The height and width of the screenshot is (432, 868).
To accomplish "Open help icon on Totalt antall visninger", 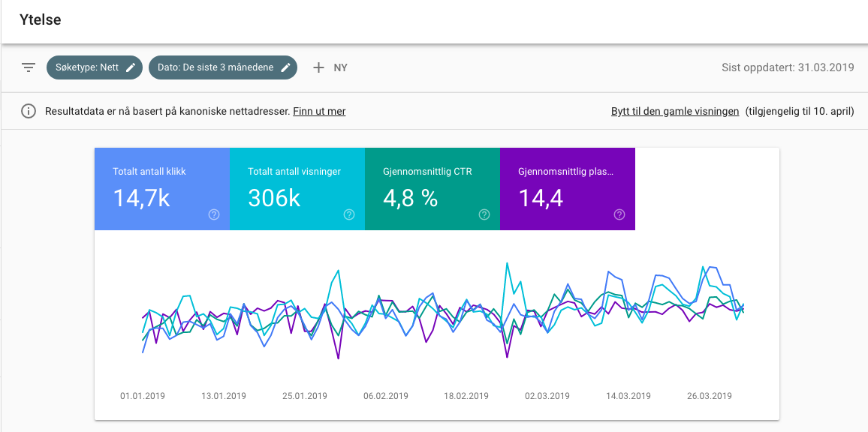I will tap(349, 214).
